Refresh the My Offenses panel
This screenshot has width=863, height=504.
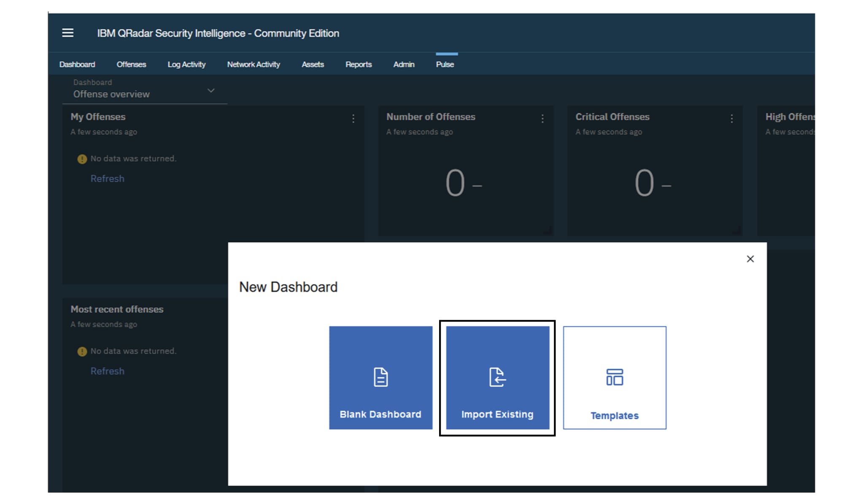107,178
